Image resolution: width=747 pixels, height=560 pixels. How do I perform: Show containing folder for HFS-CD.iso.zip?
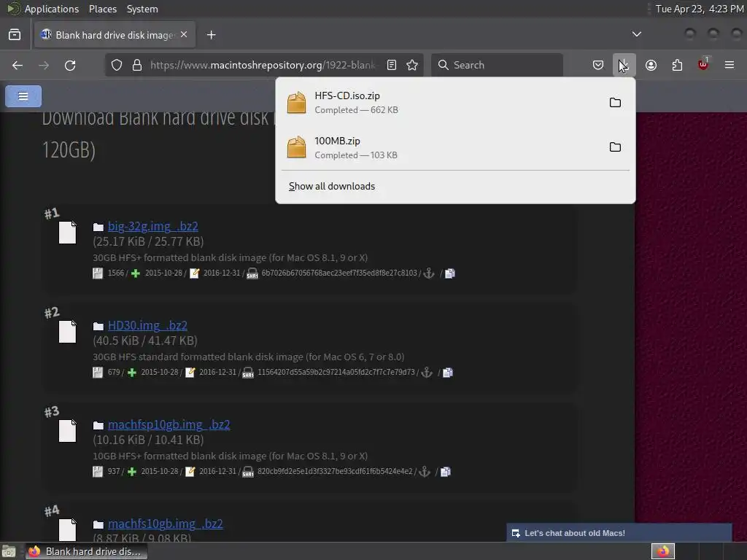point(615,102)
